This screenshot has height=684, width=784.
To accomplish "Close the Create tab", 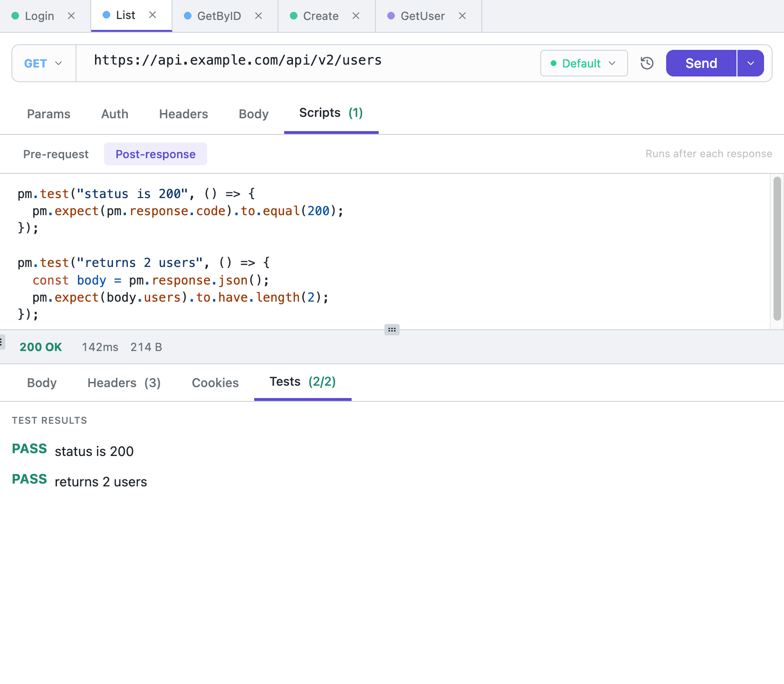I will pyautogui.click(x=356, y=16).
